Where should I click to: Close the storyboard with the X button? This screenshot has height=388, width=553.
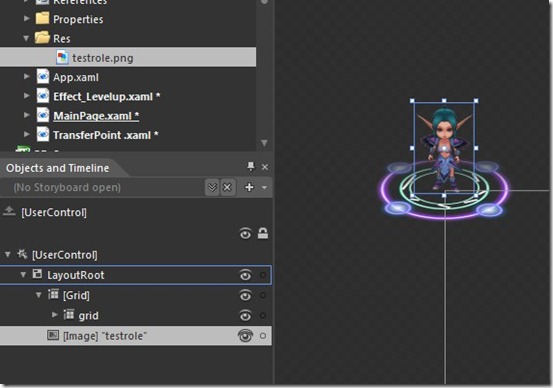tap(227, 187)
